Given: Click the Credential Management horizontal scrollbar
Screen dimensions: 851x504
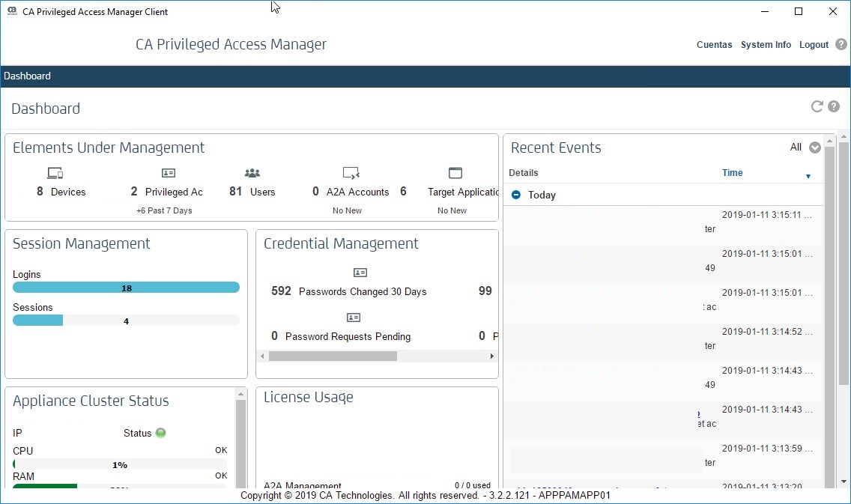Looking at the screenshot, I should click(x=333, y=356).
